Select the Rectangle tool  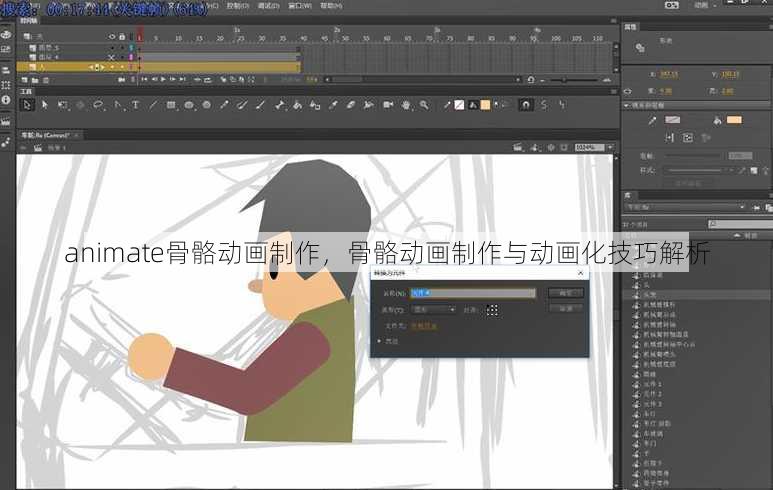171,105
